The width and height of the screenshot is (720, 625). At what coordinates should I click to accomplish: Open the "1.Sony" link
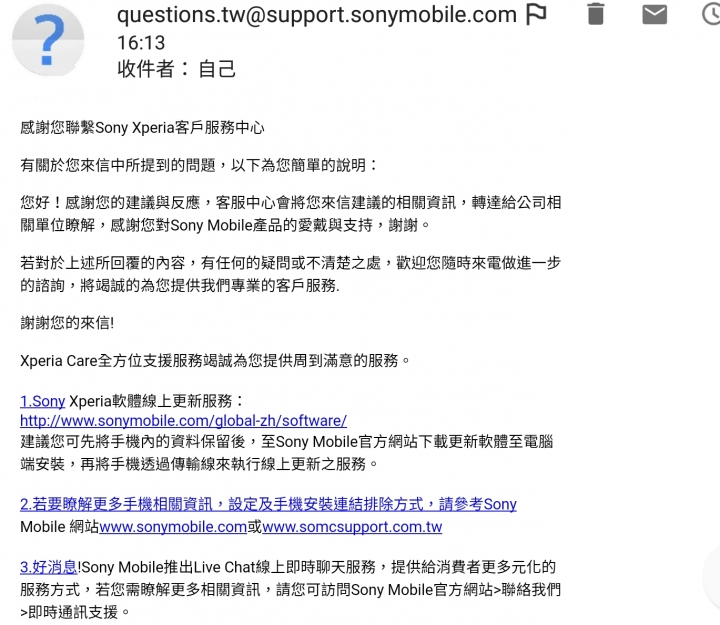[x=43, y=401]
